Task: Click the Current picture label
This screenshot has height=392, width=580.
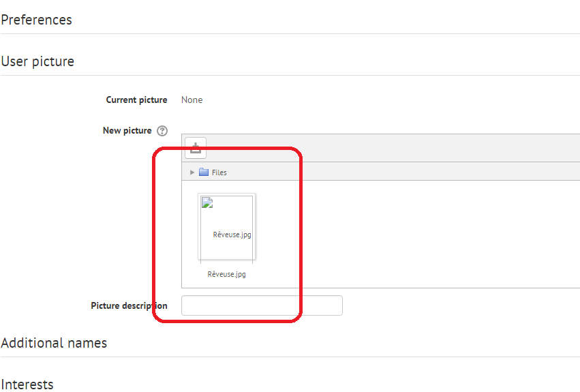Action: coord(136,100)
